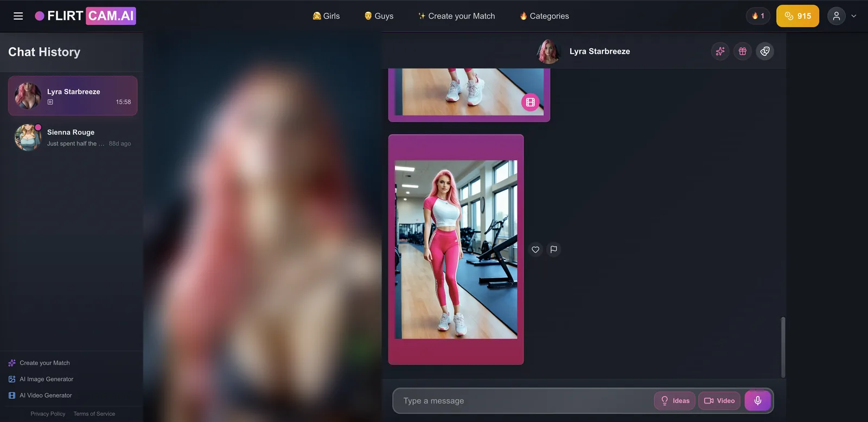Open the Categories menu
The image size is (868, 422).
click(544, 16)
